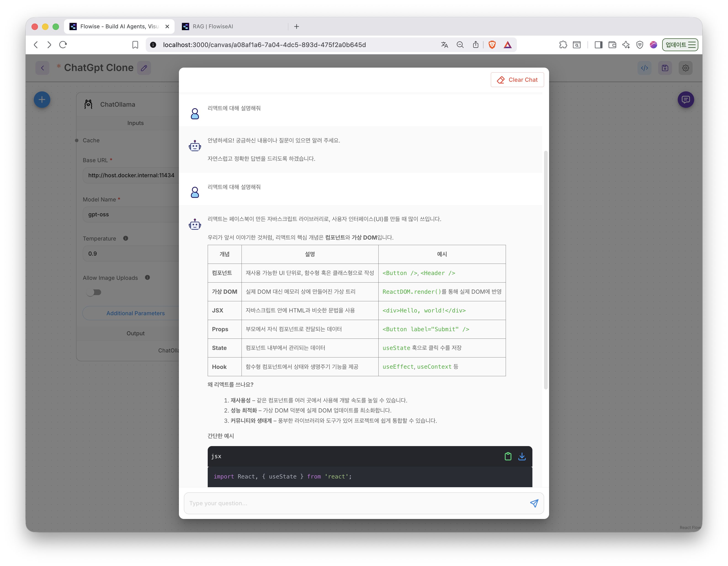The height and width of the screenshot is (566, 728).
Task: Expand Additional Parameters section
Action: pos(135,313)
